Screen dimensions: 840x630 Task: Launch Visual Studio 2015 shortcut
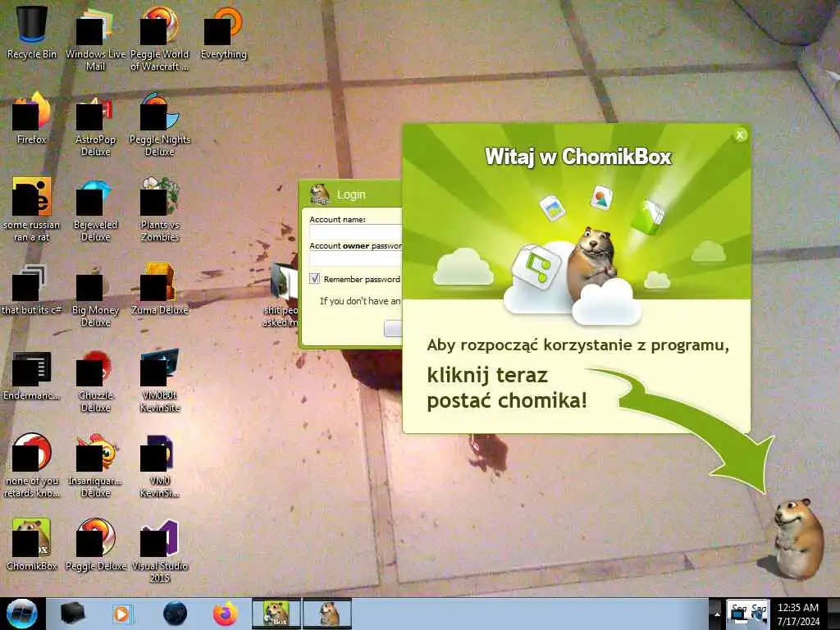(x=160, y=550)
